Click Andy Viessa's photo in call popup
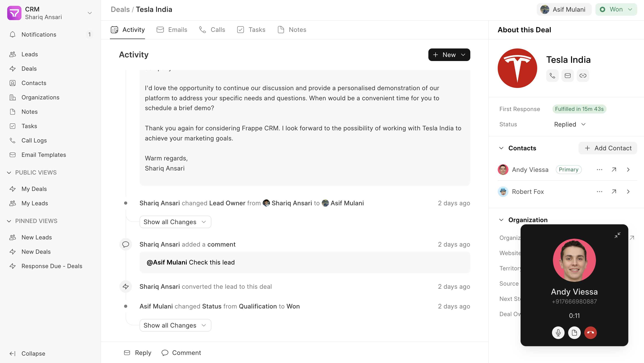Screen dimensions: 644x363 pos(574,260)
